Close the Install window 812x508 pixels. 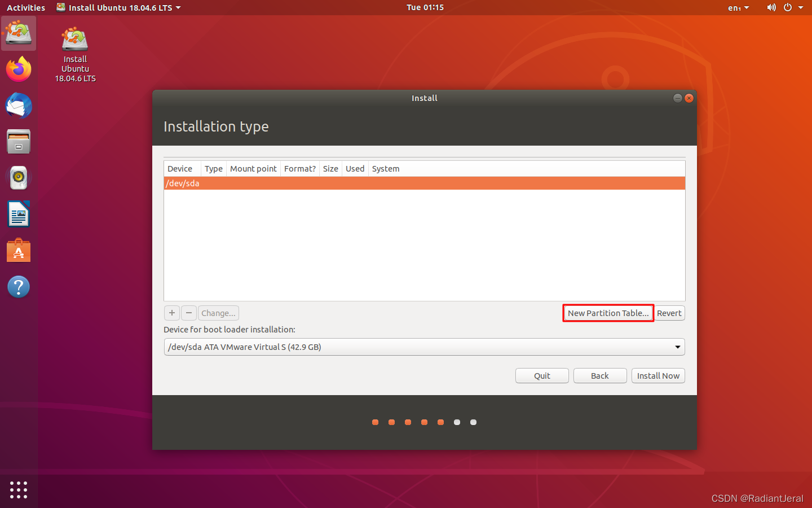[689, 98]
